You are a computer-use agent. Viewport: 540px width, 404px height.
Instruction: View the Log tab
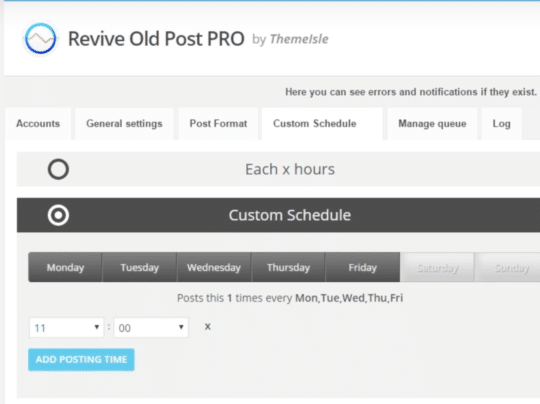click(x=501, y=124)
